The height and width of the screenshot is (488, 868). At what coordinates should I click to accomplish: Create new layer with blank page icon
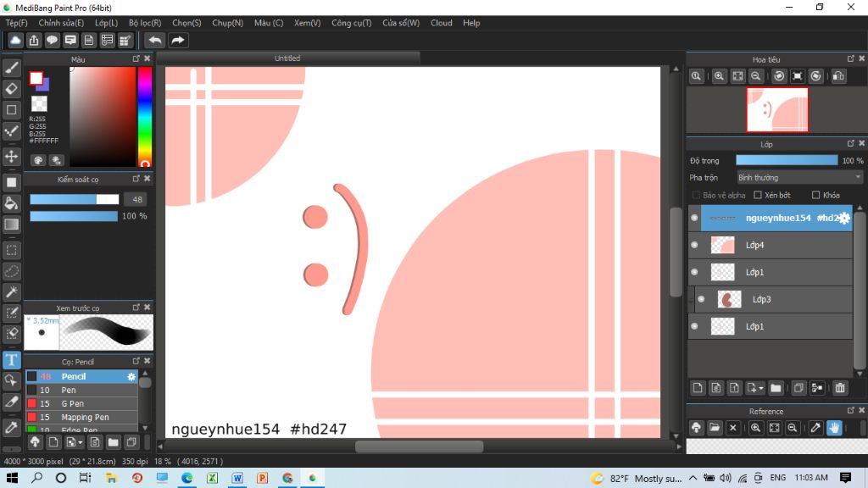(x=698, y=388)
